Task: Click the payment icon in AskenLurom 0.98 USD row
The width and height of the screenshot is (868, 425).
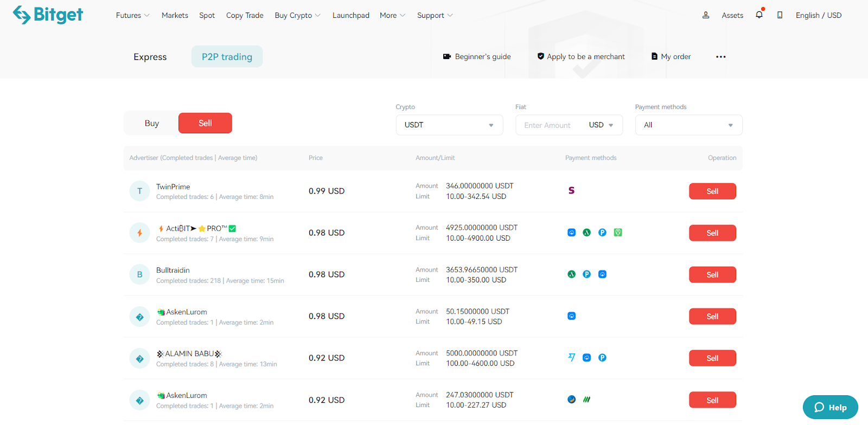Action: [x=571, y=316]
